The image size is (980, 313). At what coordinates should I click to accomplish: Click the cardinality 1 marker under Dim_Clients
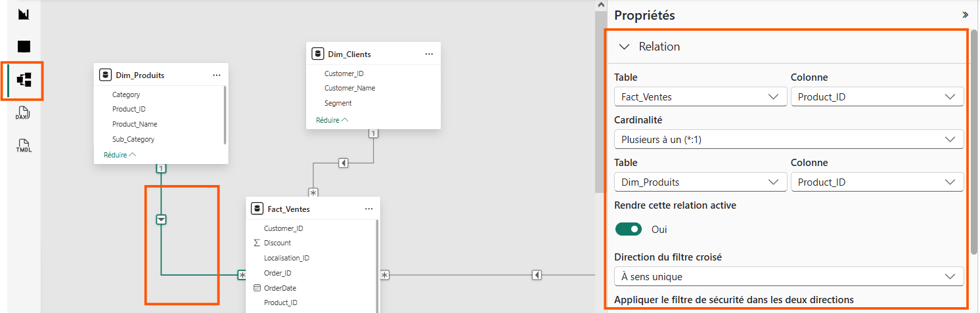click(x=373, y=134)
